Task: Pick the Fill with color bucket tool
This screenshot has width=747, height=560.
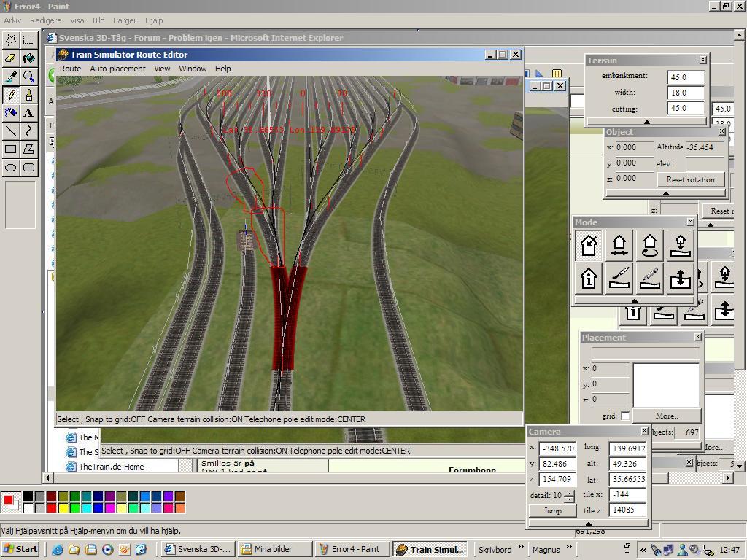Action: click(28, 58)
